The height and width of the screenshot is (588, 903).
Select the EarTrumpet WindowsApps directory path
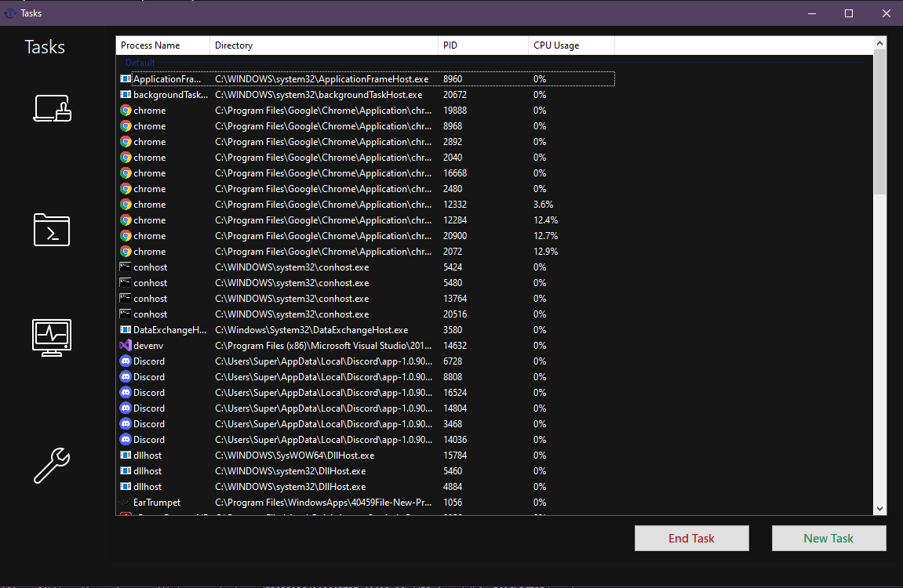[x=323, y=503]
